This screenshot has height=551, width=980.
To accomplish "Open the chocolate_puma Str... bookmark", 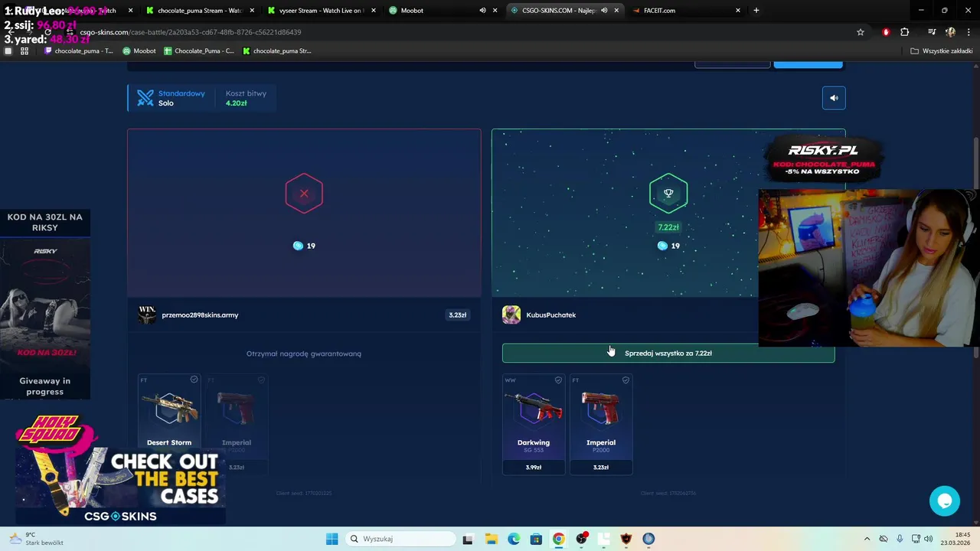I will point(277,51).
